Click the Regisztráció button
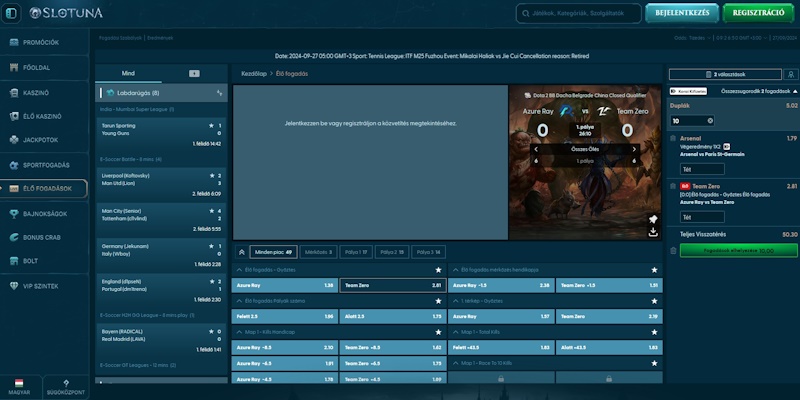 758,13
